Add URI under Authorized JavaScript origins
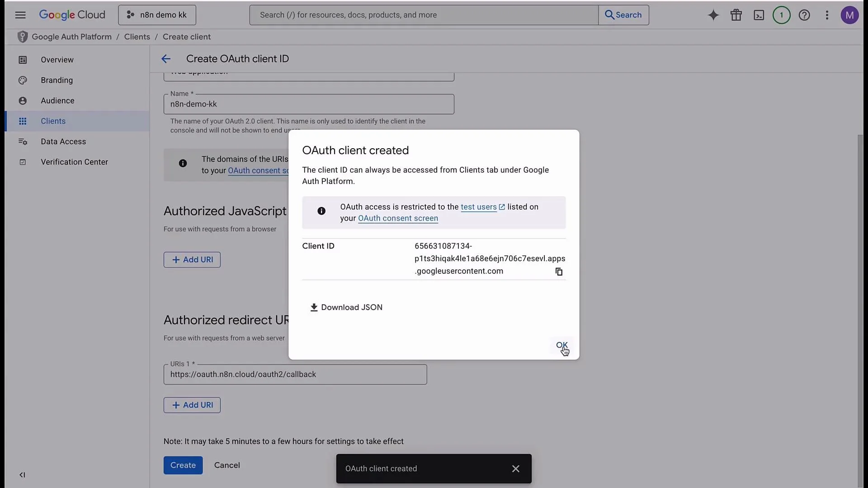The width and height of the screenshot is (868, 488). 192,260
